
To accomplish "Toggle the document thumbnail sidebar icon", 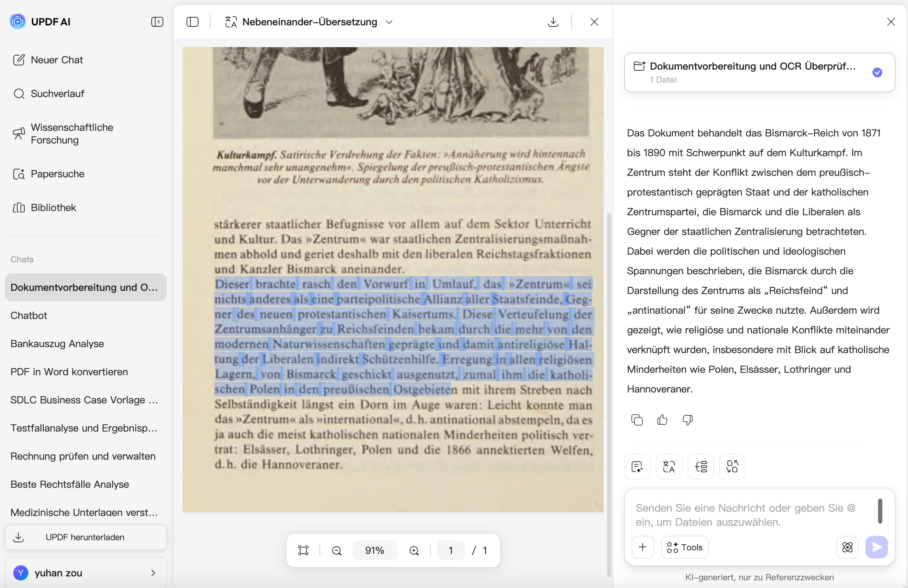I will click(x=192, y=22).
